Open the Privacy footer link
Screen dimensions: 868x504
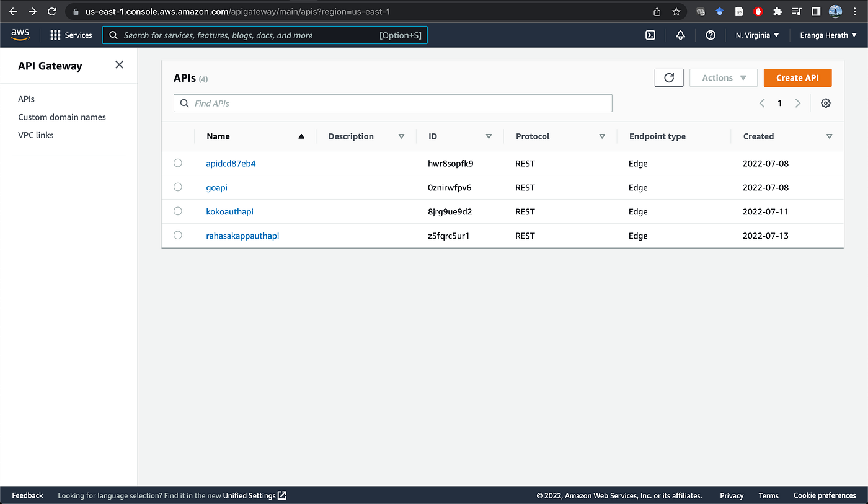click(732, 495)
